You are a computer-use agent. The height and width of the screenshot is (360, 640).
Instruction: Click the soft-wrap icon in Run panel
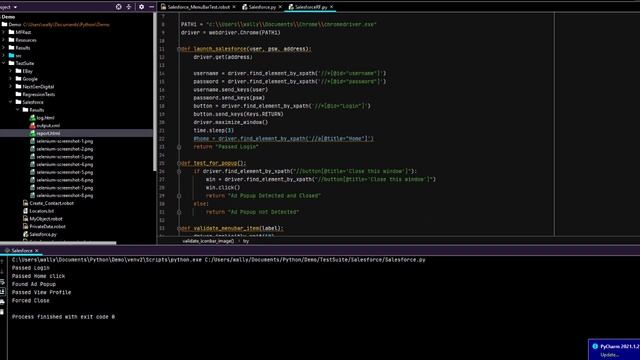pyautogui.click(x=2, y=282)
